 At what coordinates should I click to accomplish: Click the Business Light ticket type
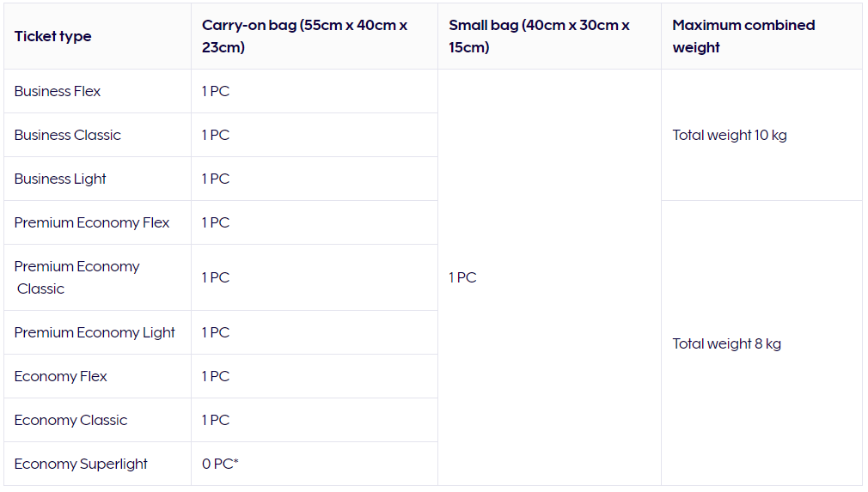pos(60,179)
